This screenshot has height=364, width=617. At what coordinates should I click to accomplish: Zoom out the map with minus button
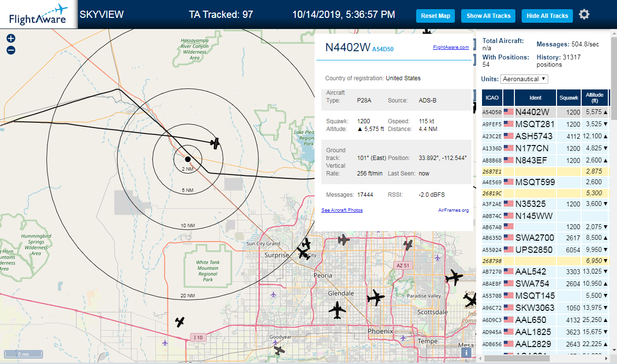[x=11, y=50]
